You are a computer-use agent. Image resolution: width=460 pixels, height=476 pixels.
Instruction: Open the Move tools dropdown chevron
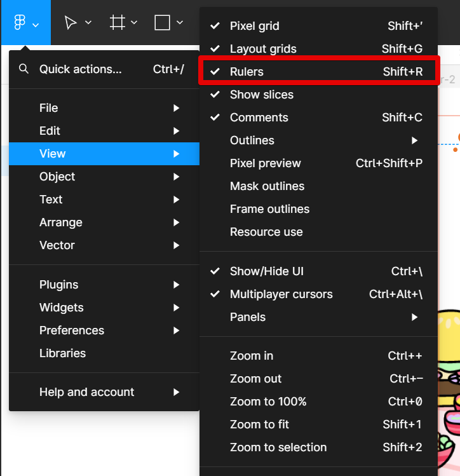[88, 23]
